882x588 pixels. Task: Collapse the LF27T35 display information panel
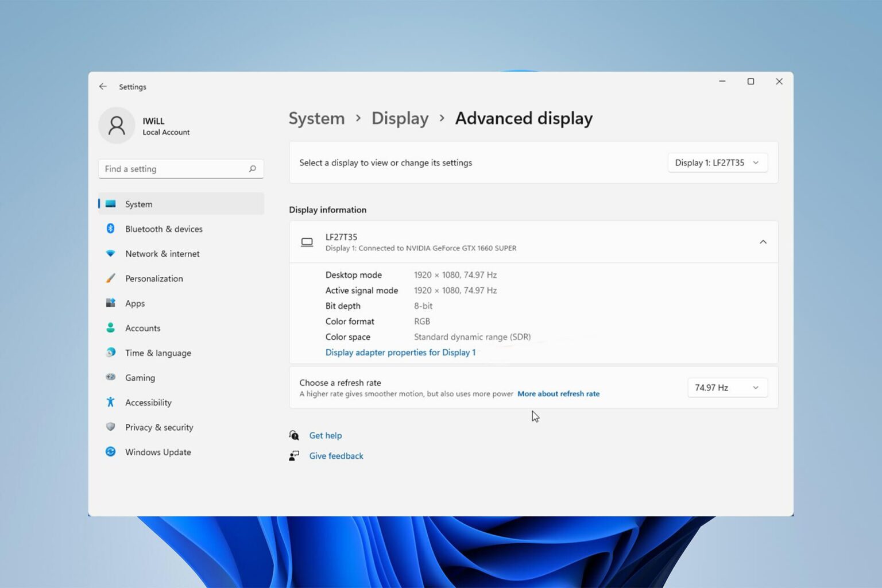coord(763,242)
